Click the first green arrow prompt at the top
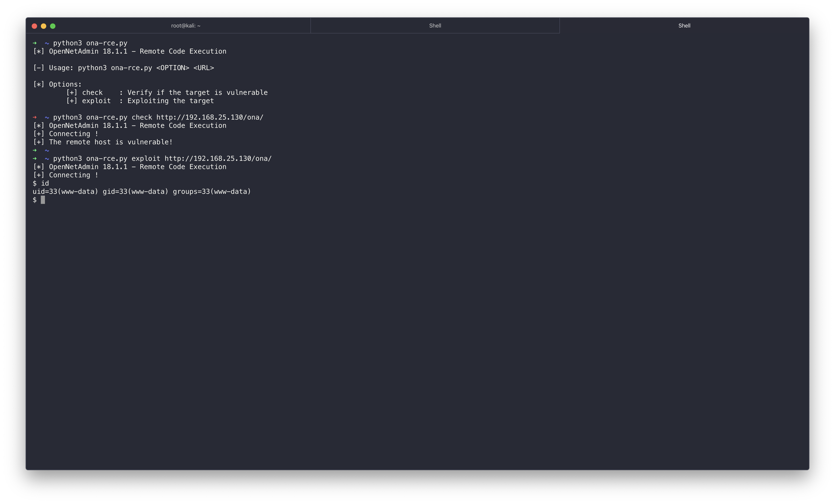Viewport: 835px width, 504px height. tap(35, 43)
